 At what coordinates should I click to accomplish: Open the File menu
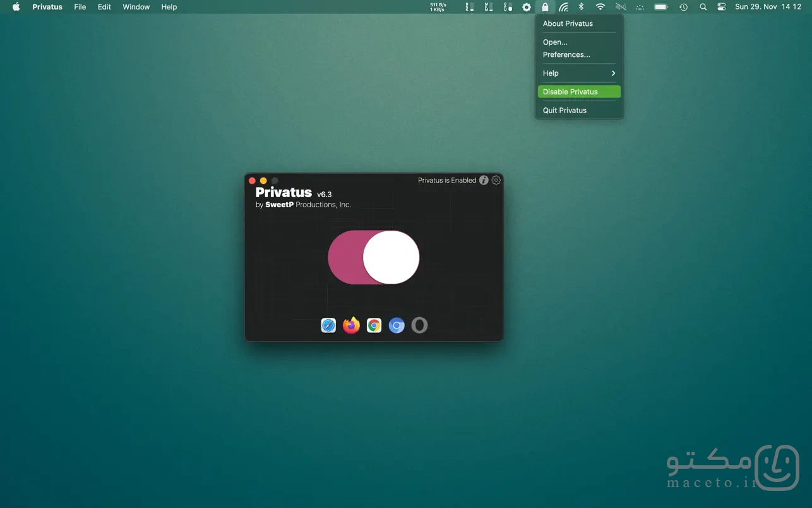[80, 7]
